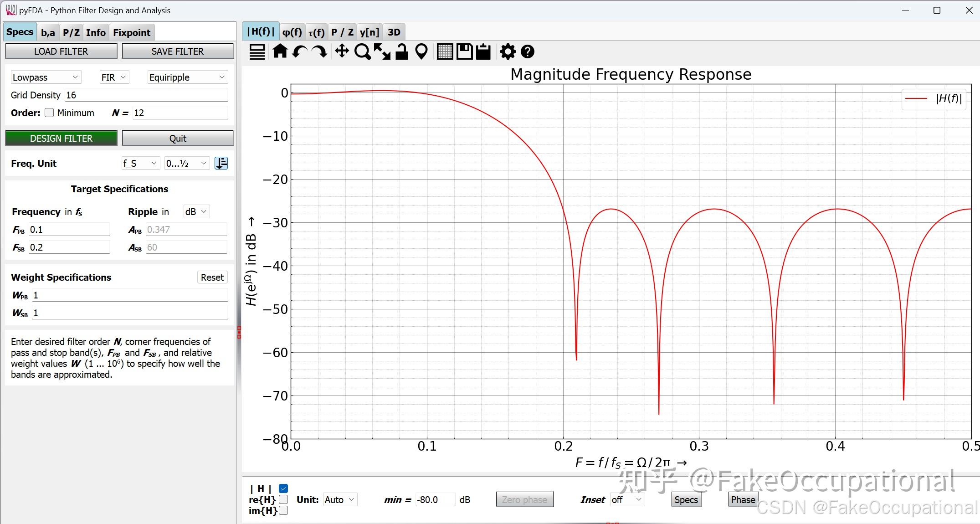Click the SAVE FILTER button
Viewport: 980px width, 524px height.
(x=178, y=51)
